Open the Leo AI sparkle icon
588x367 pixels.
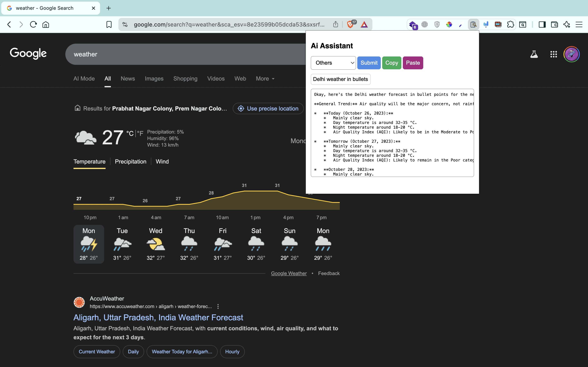567,24
